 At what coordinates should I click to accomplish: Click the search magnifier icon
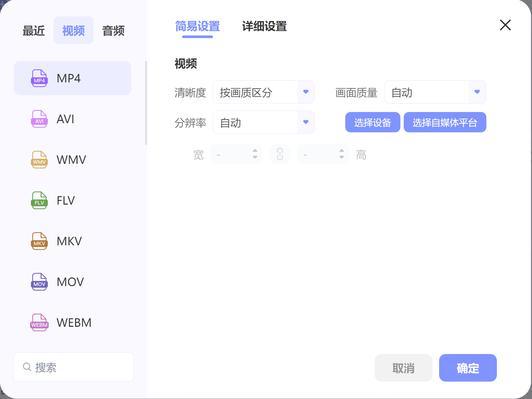pos(27,367)
